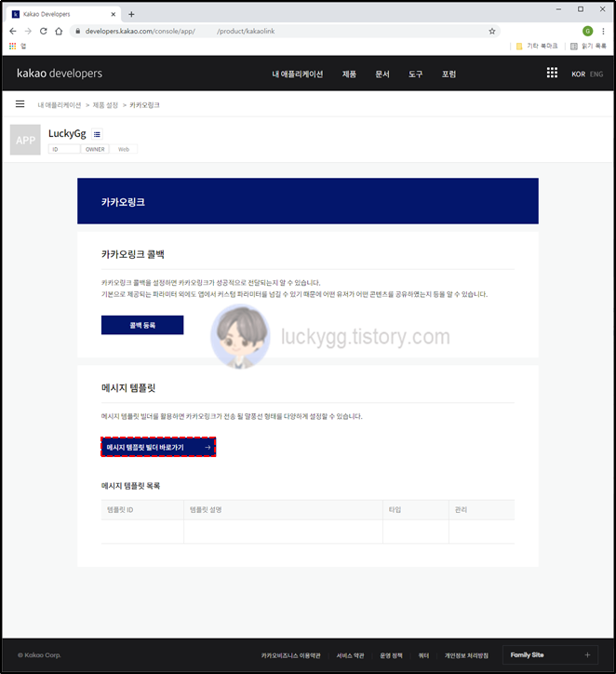The width and height of the screenshot is (616, 674).
Task: Click the gray APP icon thumbnail
Action: point(25,140)
